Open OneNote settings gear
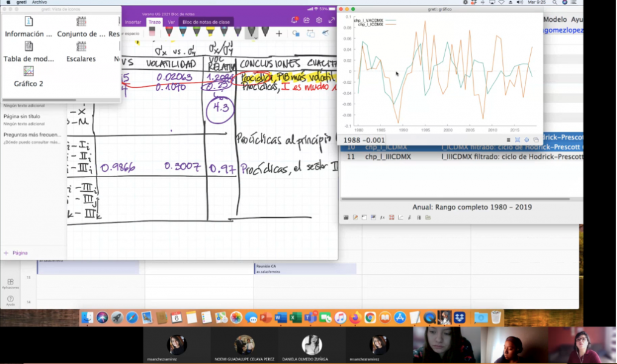617x364 pixels. coord(319,21)
